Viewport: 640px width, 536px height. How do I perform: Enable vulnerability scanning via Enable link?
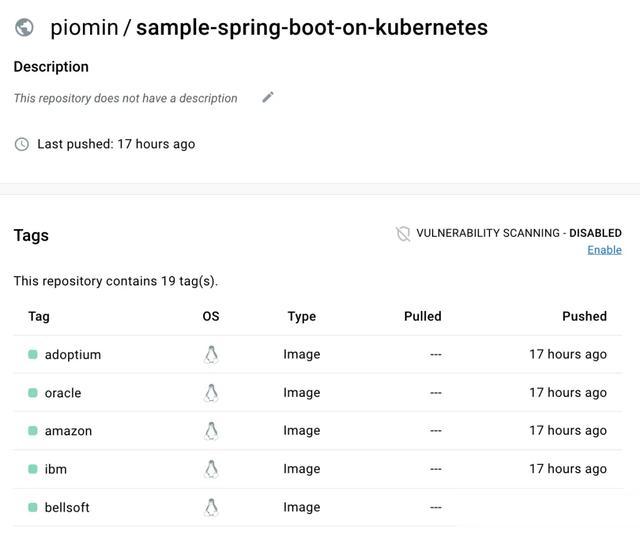[x=604, y=249]
